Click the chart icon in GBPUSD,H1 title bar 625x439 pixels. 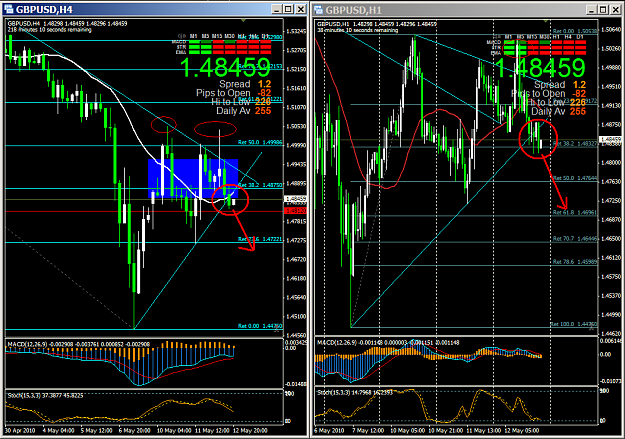[318, 9]
